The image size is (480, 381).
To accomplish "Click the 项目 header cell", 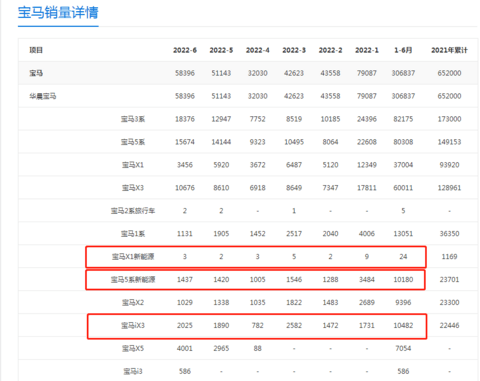I will click(x=36, y=50).
